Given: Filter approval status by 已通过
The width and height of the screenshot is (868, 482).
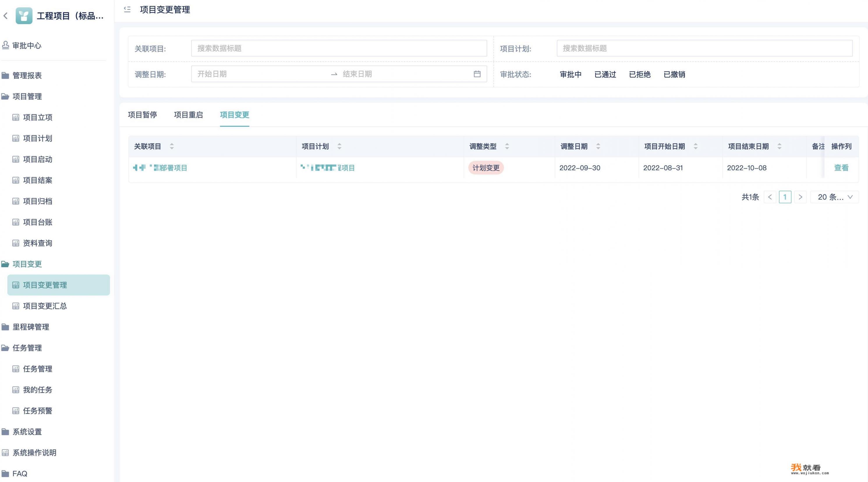Looking at the screenshot, I should coord(605,75).
